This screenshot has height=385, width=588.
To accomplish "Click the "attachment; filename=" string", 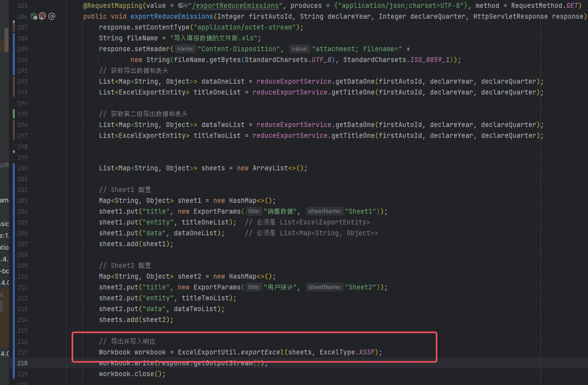I will [x=357, y=49].
